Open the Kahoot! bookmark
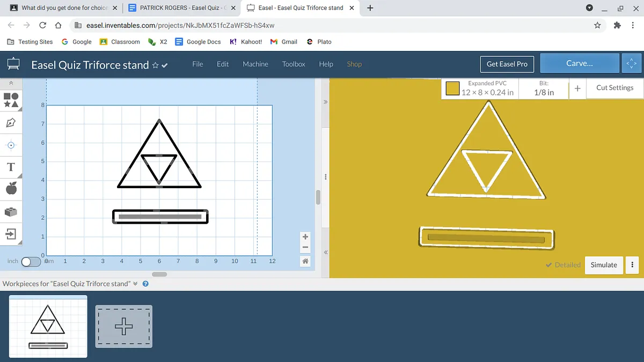Screen dimensions: 644x362 (x=246, y=41)
